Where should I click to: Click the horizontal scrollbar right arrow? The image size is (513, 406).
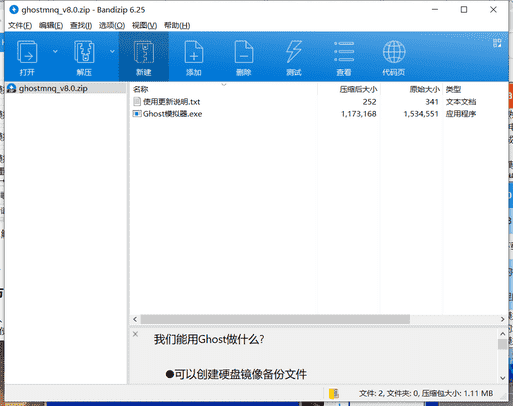(x=503, y=319)
